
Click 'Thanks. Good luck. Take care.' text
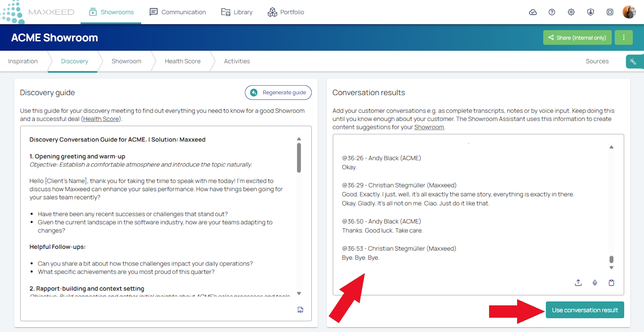(x=383, y=230)
